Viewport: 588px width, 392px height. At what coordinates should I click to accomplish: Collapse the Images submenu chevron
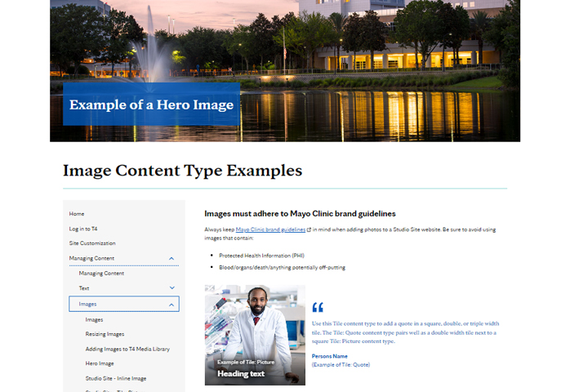click(x=171, y=305)
